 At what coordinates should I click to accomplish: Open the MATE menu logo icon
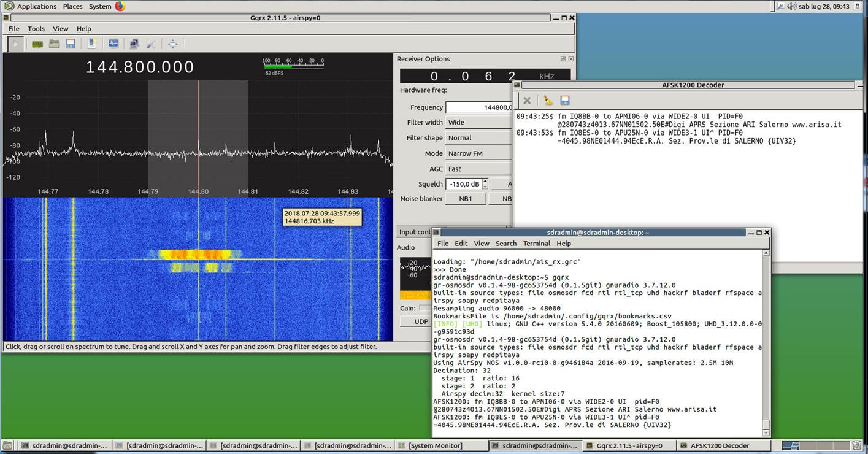[9, 6]
